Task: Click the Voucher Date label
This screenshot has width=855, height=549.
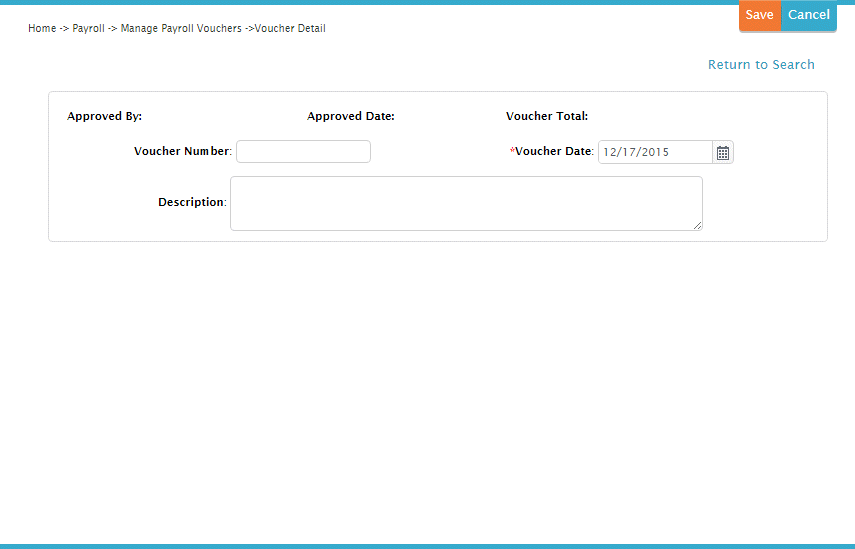Action: click(x=552, y=152)
